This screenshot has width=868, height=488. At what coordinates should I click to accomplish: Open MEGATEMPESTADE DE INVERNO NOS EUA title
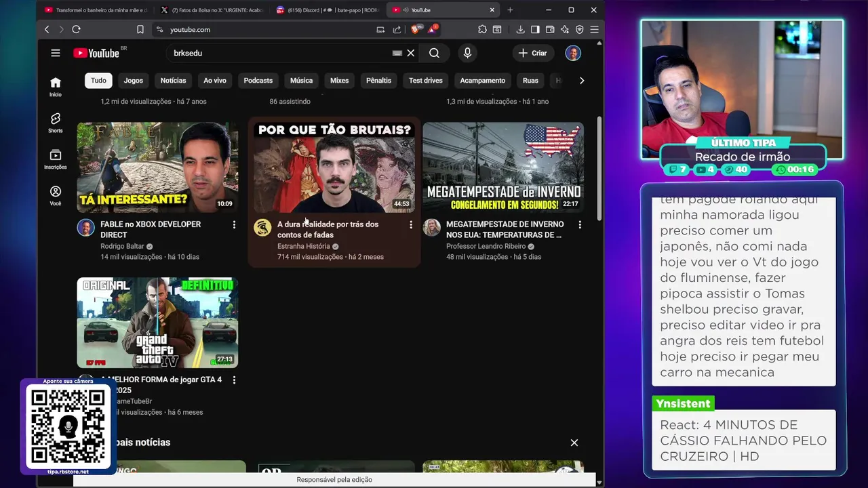tap(505, 229)
